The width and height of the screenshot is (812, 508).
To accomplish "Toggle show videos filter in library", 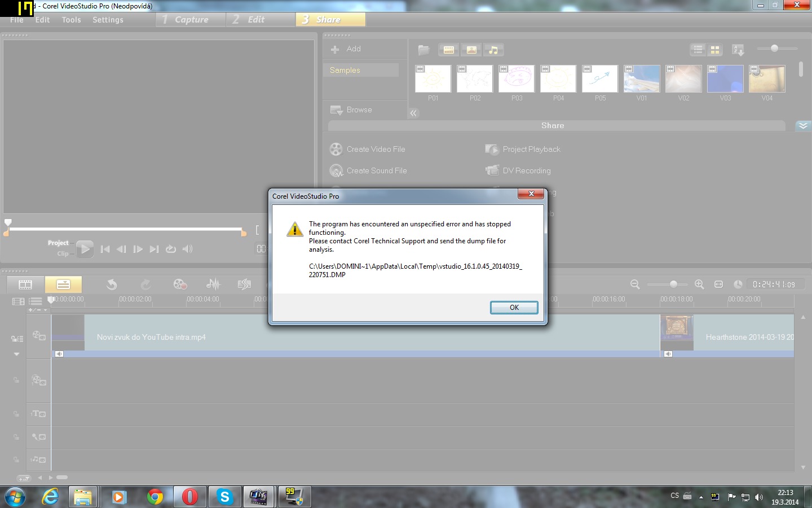I will (449, 50).
